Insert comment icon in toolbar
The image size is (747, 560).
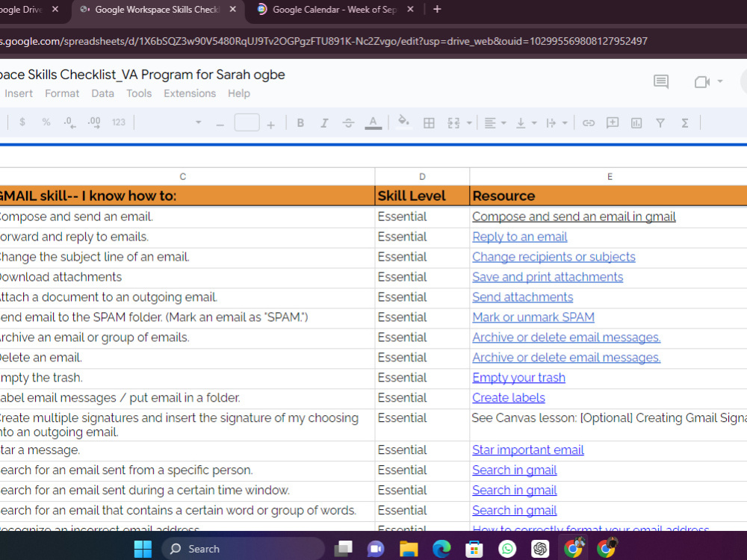click(x=613, y=123)
